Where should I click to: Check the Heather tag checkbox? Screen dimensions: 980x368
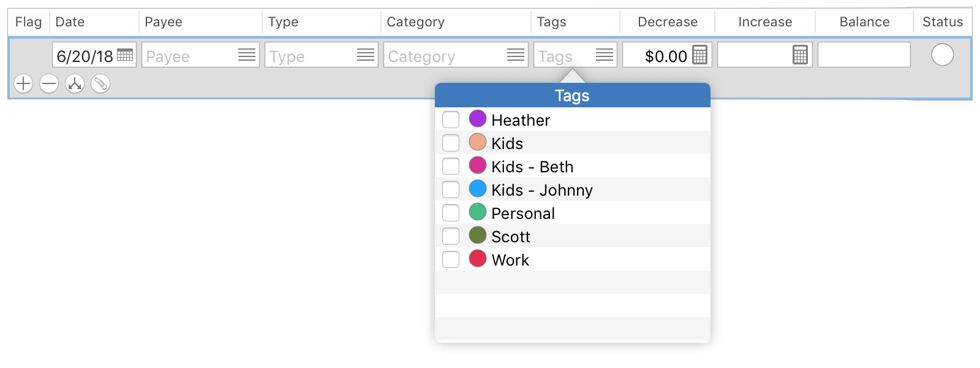pos(451,120)
